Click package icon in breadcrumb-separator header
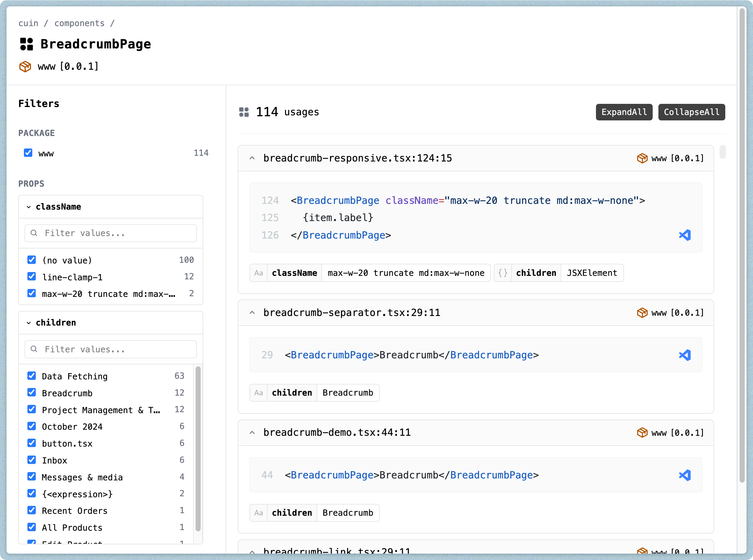The width and height of the screenshot is (753, 560). click(642, 312)
